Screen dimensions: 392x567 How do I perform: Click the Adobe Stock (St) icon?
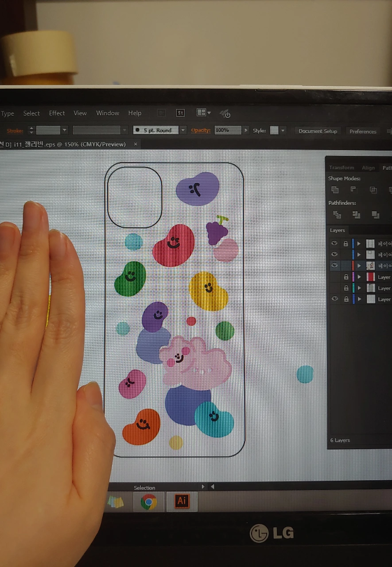pyautogui.click(x=180, y=113)
